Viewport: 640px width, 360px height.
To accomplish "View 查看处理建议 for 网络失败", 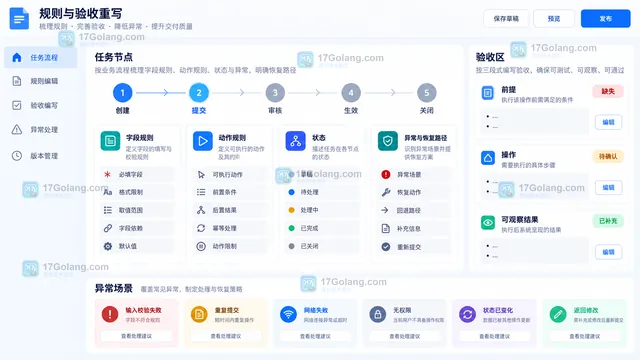I will [315, 336].
